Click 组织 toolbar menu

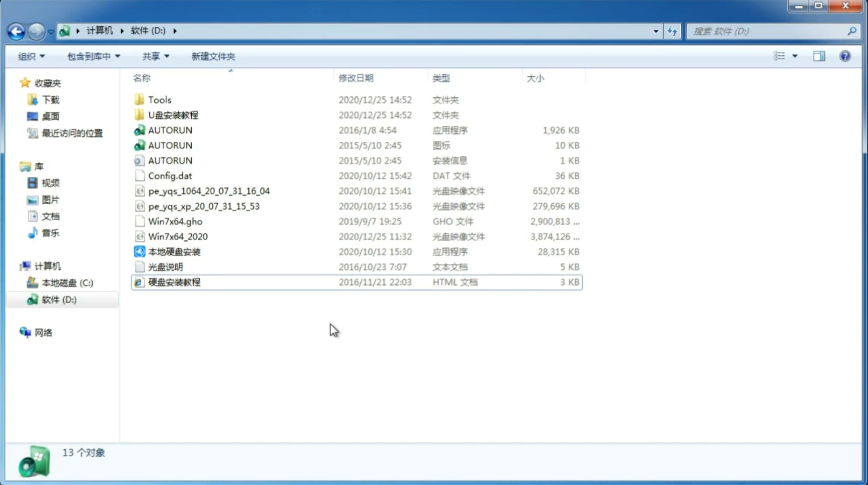coord(31,55)
